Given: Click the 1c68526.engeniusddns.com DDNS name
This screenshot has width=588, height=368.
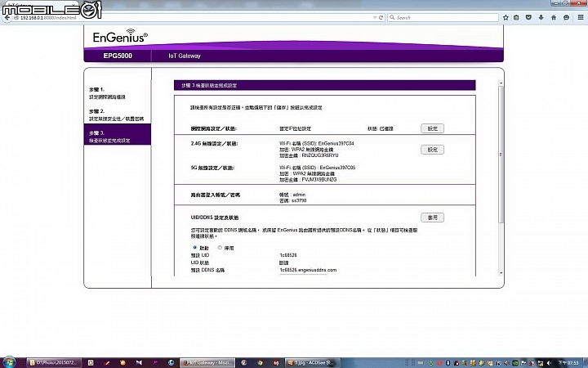Looking at the screenshot, I should click(x=308, y=270).
